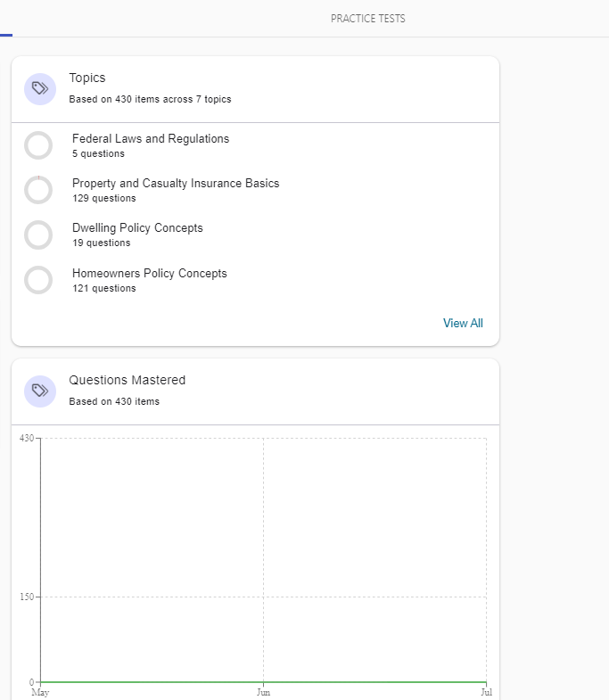
Task: Click the 121 questions count label
Action: [x=104, y=289]
